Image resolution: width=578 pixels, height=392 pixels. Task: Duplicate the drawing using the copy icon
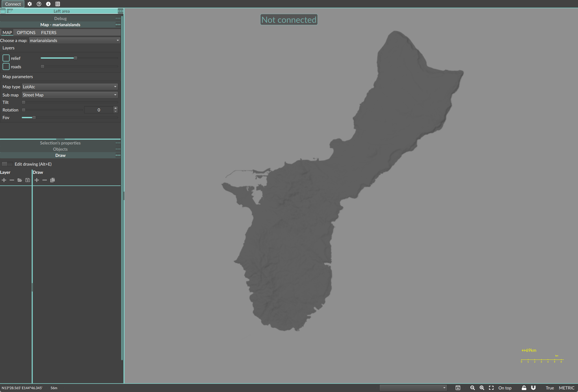coord(53,180)
